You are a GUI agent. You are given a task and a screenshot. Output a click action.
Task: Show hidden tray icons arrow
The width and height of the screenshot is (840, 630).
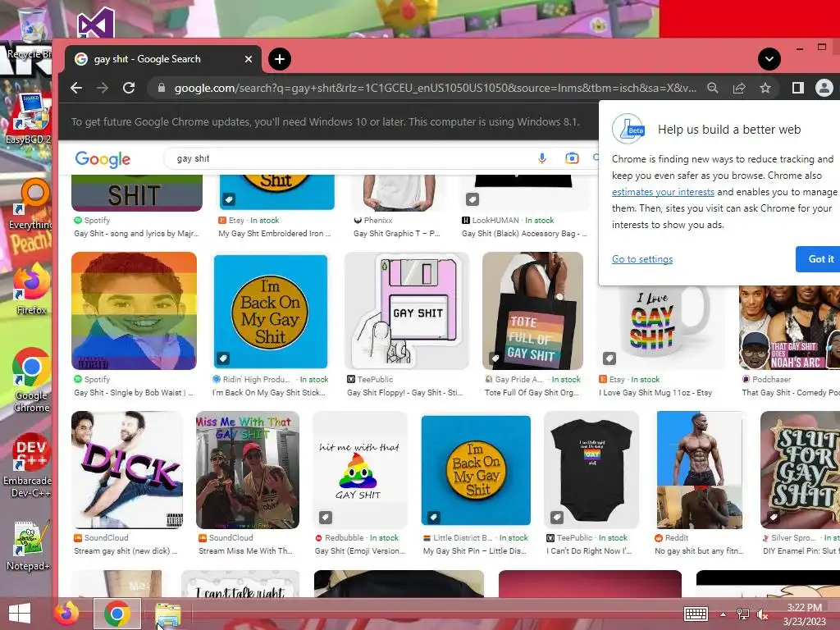[x=724, y=614]
